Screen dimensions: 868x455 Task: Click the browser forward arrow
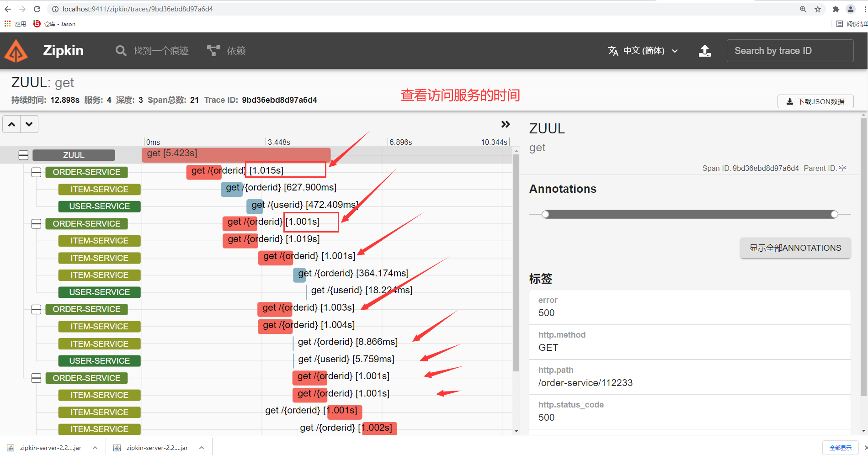pos(22,9)
